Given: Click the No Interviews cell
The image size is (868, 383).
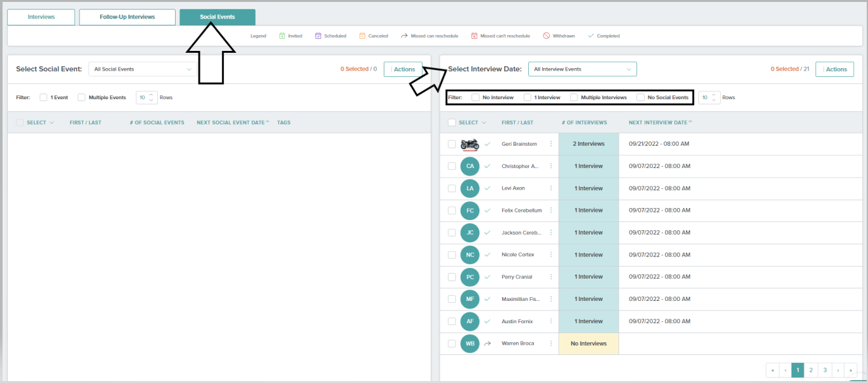Looking at the screenshot, I should tap(589, 344).
